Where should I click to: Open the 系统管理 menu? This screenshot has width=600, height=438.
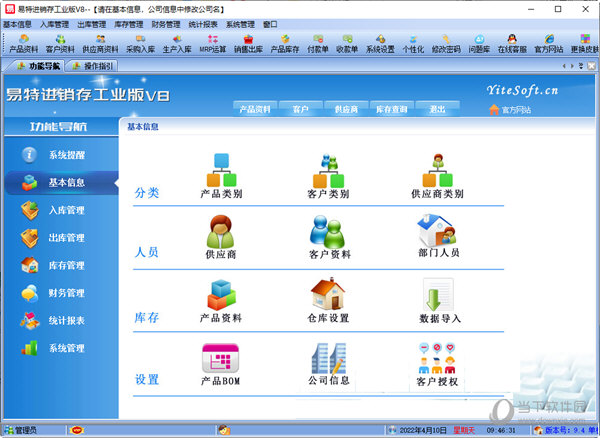(240, 24)
